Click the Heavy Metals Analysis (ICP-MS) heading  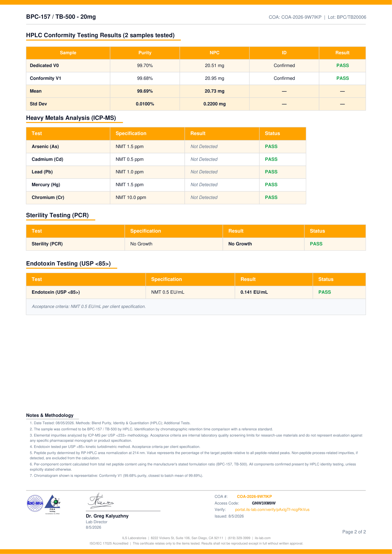(x=71, y=118)
